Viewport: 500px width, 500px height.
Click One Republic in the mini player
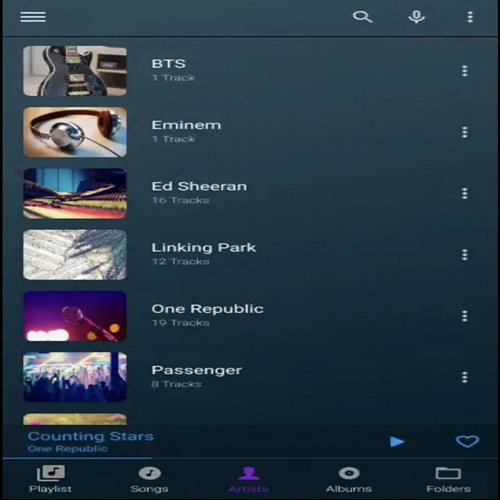[68, 449]
